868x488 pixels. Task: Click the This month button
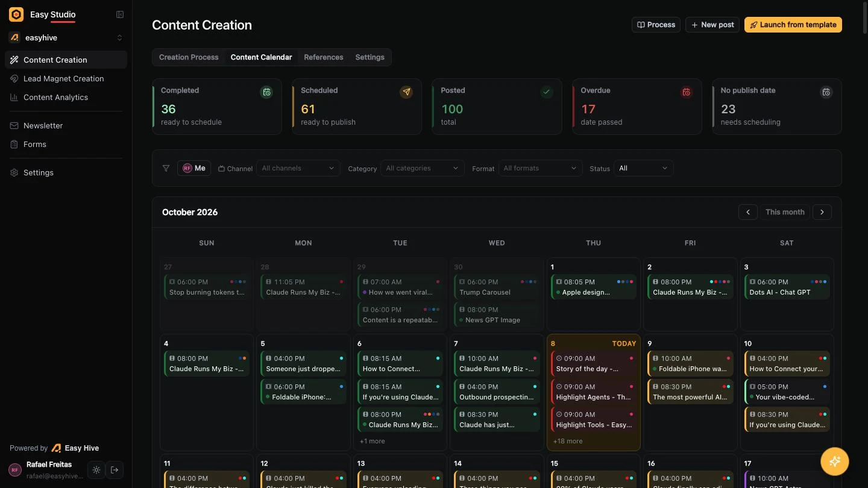click(785, 212)
